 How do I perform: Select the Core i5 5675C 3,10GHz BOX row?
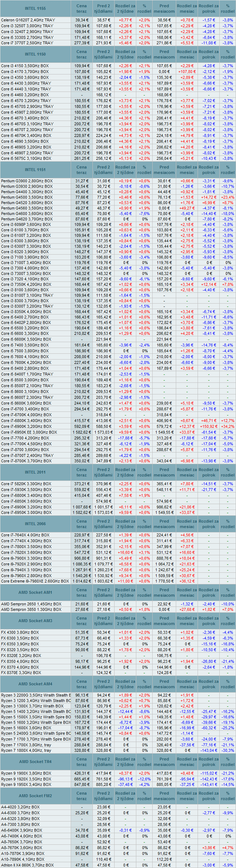[x=26, y=158]
